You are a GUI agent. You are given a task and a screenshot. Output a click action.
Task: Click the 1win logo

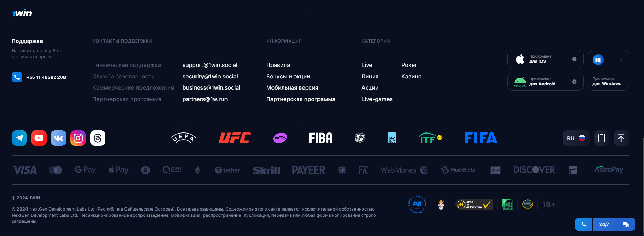22,13
